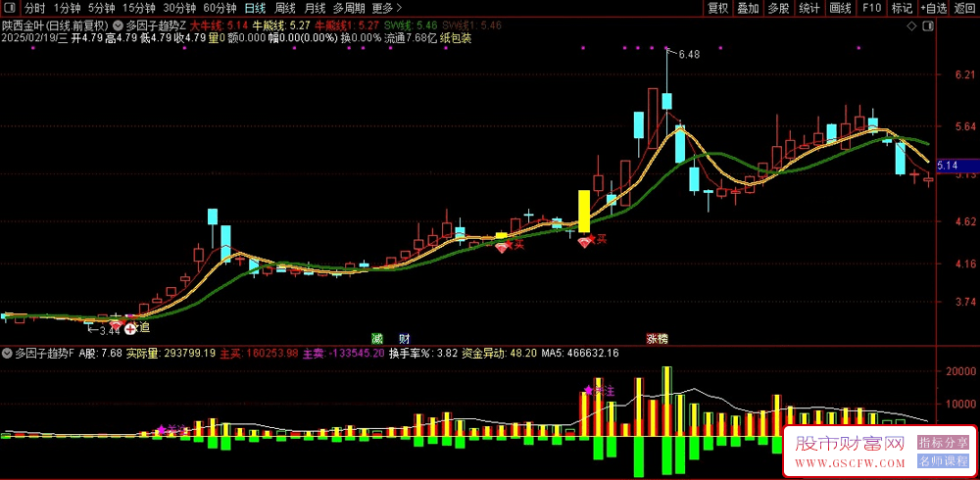Click the blue 财 event marker
The image size is (980, 480).
[405, 339]
